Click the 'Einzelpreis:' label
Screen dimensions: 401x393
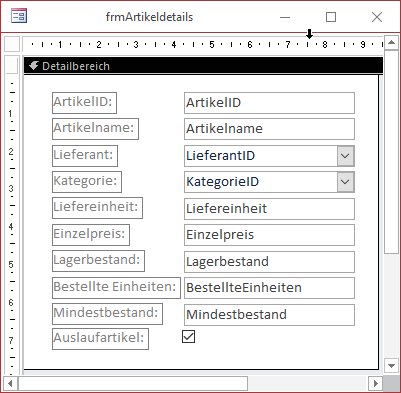coord(91,235)
